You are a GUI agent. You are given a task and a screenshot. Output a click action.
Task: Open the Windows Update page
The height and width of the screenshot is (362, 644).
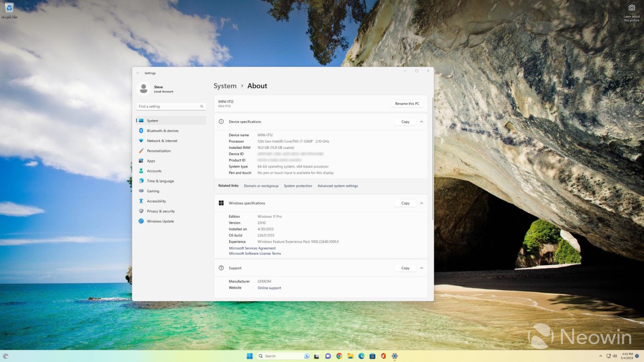[x=171, y=221]
